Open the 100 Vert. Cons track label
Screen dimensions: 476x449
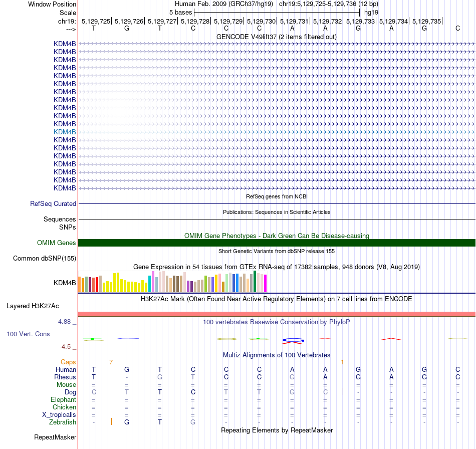pyautogui.click(x=28, y=334)
